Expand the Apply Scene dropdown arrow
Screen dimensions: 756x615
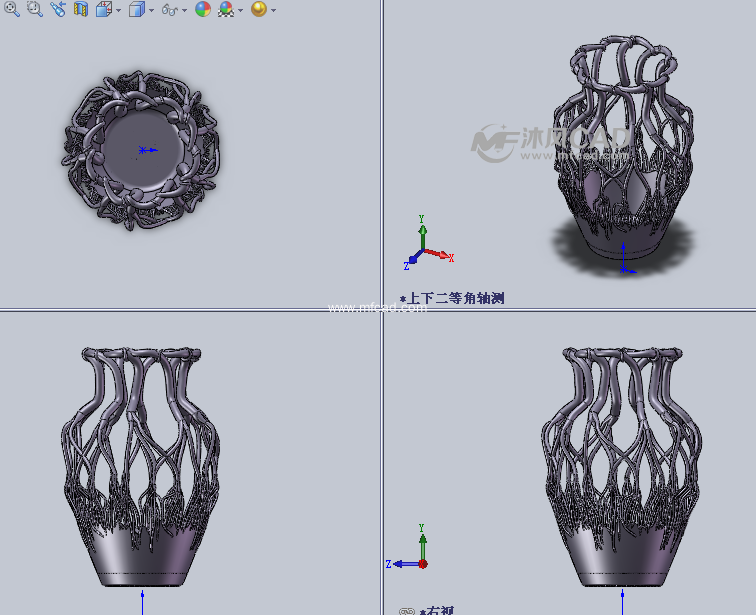tap(241, 10)
